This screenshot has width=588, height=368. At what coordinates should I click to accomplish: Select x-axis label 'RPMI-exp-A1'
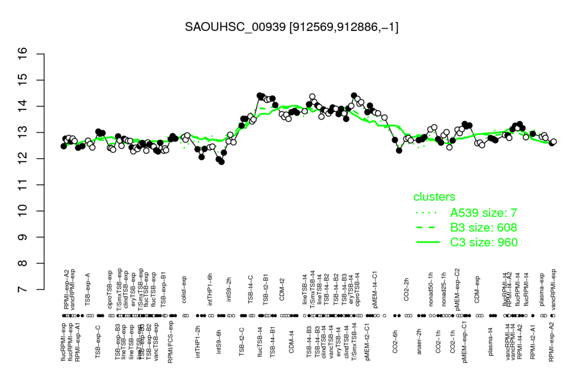coord(78,342)
